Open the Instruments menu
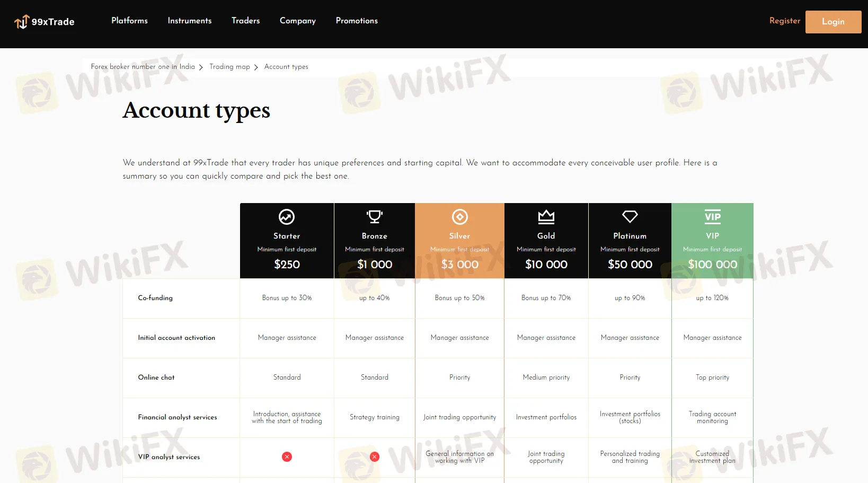The width and height of the screenshot is (868, 483). [190, 21]
